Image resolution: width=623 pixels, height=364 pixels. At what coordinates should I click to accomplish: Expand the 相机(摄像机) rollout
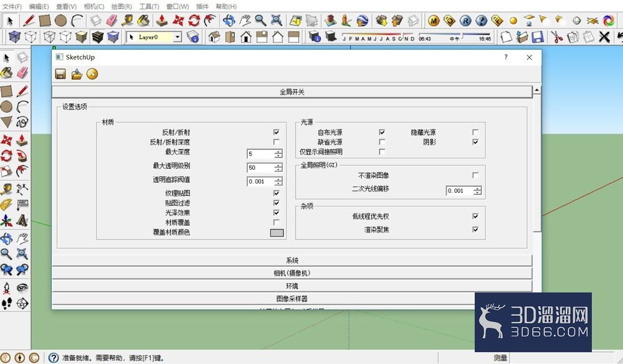tap(292, 273)
